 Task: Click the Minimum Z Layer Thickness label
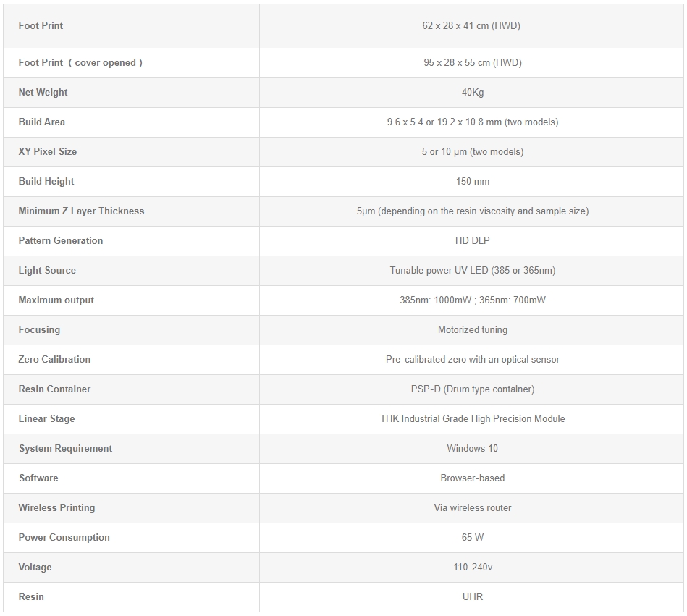point(81,211)
